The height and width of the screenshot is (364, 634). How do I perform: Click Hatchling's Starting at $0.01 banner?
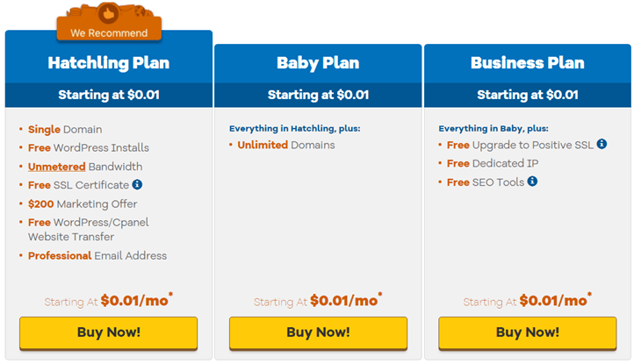[x=108, y=95]
